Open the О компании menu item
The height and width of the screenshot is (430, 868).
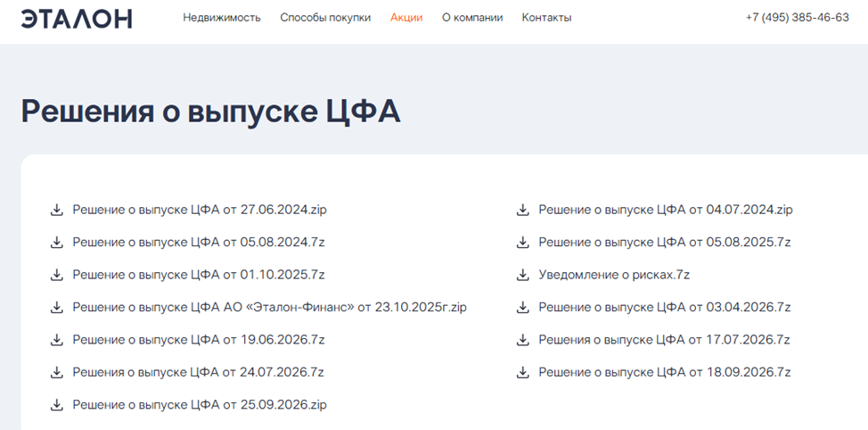point(472,18)
